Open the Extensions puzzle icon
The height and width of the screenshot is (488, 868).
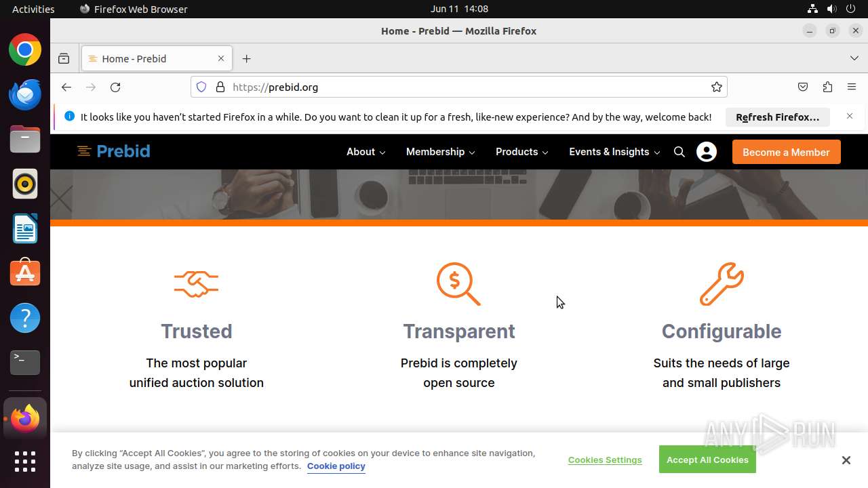point(827,87)
